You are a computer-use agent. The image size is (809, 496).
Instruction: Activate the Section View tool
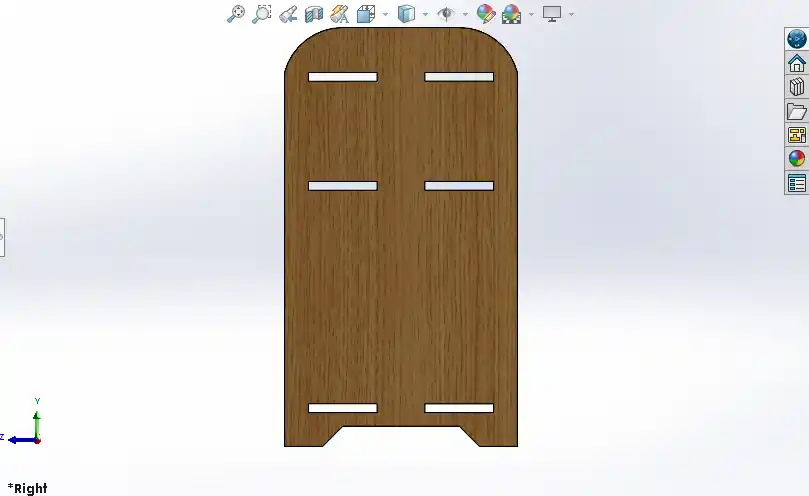[314, 14]
